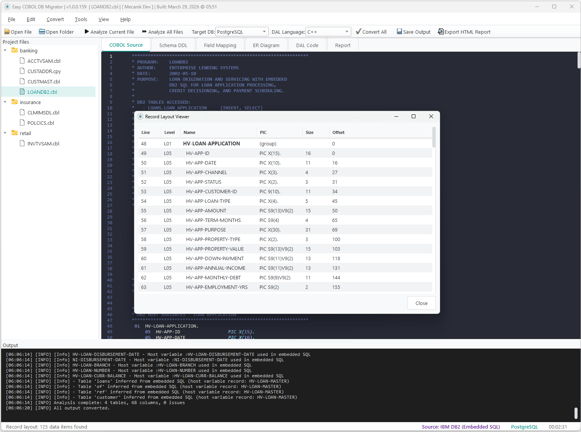The image size is (581, 432).
Task: Switch to the Report tab
Action: [342, 45]
